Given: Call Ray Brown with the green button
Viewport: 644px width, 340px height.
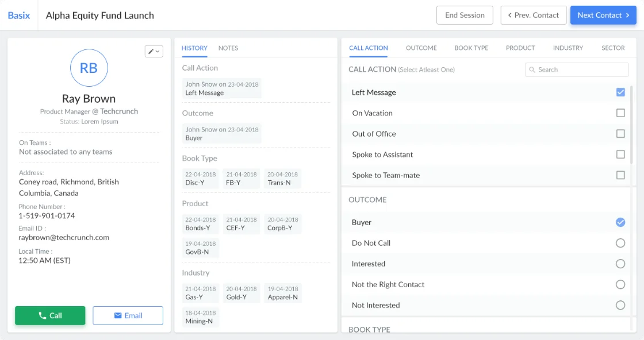Looking at the screenshot, I should tap(50, 315).
